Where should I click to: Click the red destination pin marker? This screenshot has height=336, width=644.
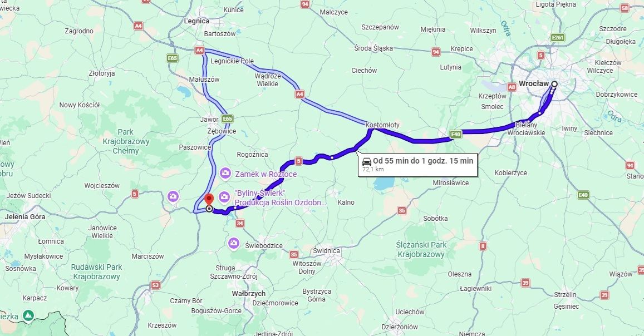(209, 199)
